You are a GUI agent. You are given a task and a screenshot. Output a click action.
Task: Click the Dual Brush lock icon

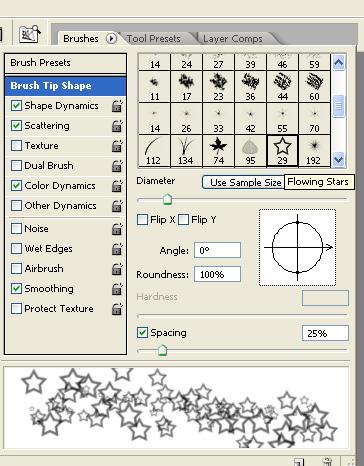[117, 166]
